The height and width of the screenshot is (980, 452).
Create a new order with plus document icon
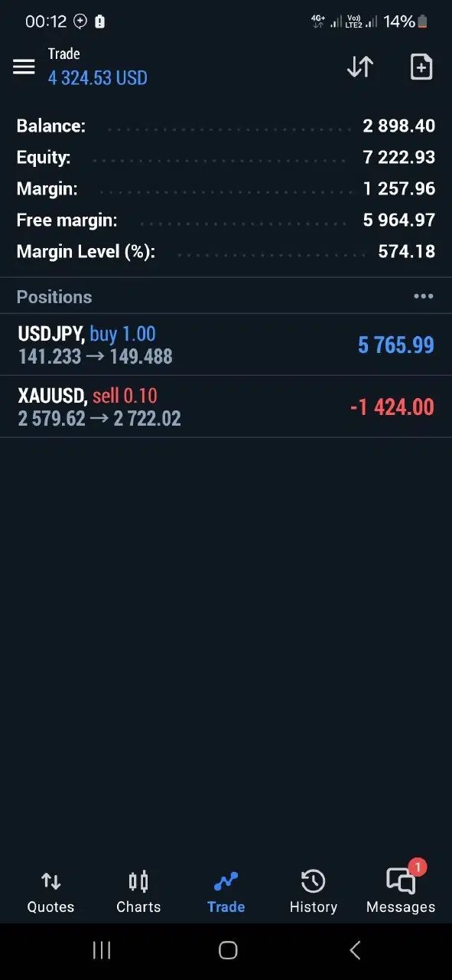pyautogui.click(x=421, y=67)
